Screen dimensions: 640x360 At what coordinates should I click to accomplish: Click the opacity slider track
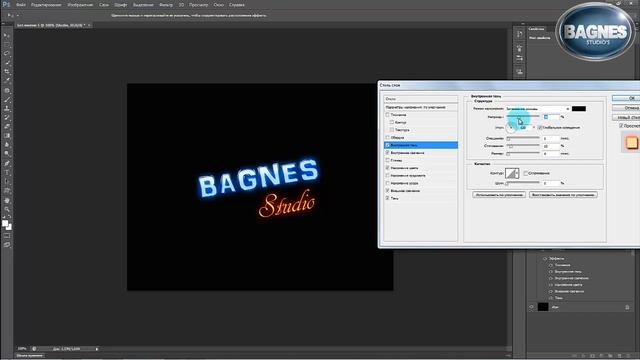point(523,117)
